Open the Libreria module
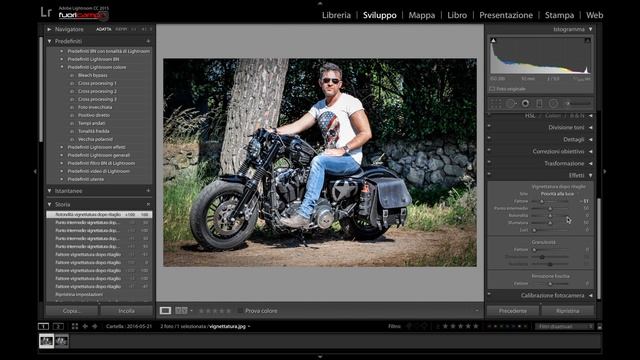The image size is (640, 360). click(336, 15)
